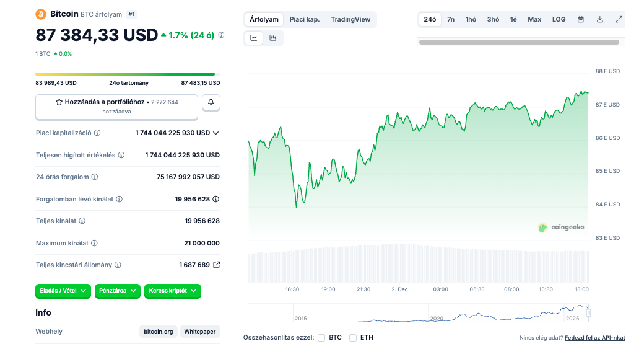
Task: Open 24 órás forgalom info icon
Action: tap(95, 177)
